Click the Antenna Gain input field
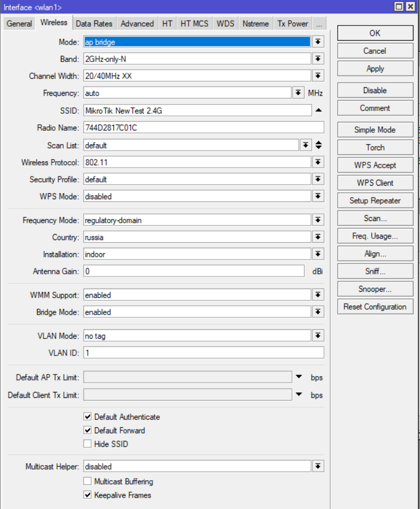 click(x=194, y=271)
